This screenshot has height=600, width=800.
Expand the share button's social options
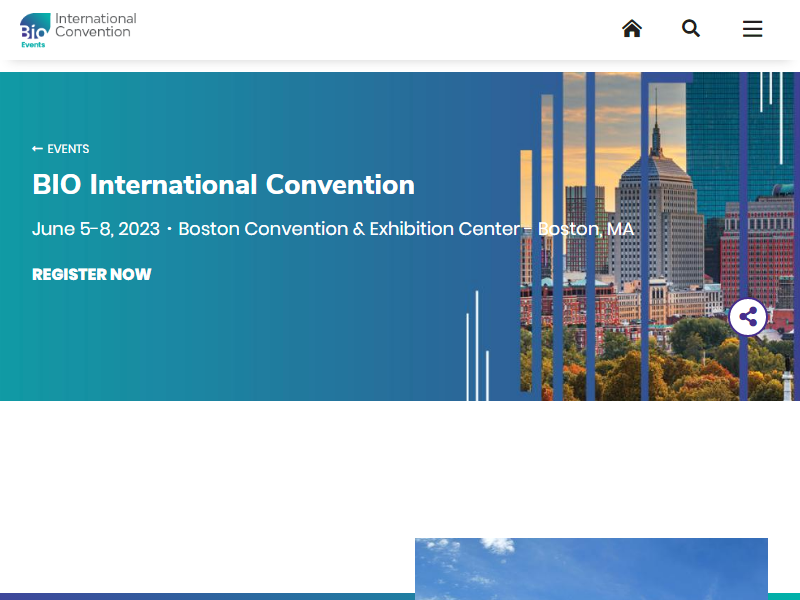click(x=748, y=316)
